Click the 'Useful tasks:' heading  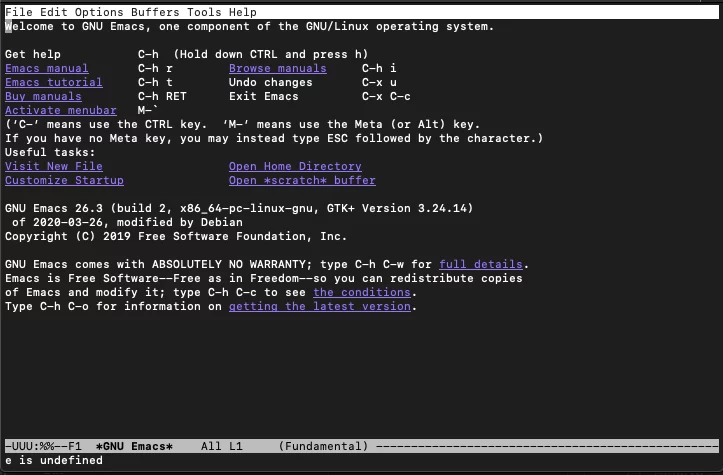(50, 152)
